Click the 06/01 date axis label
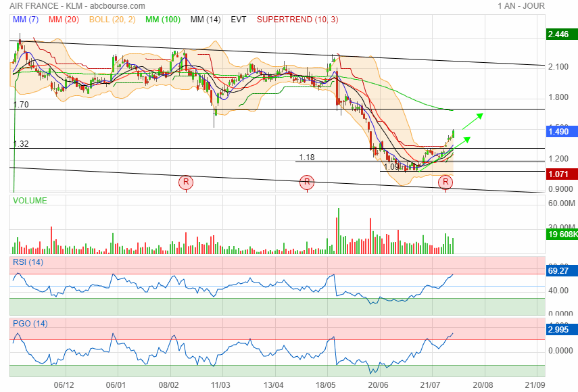The height and width of the screenshot is (392, 578). (x=116, y=385)
